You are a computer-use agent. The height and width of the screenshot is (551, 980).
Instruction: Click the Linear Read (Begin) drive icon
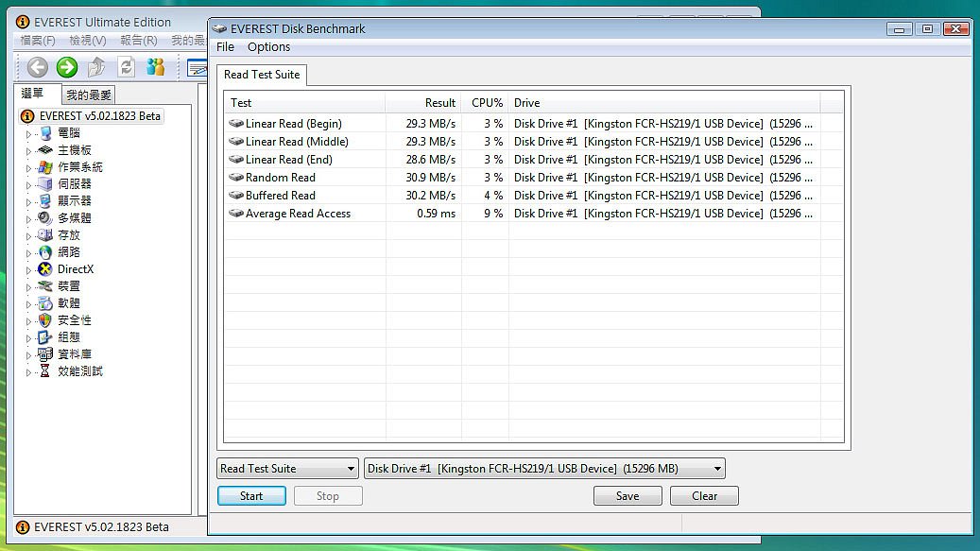236,124
